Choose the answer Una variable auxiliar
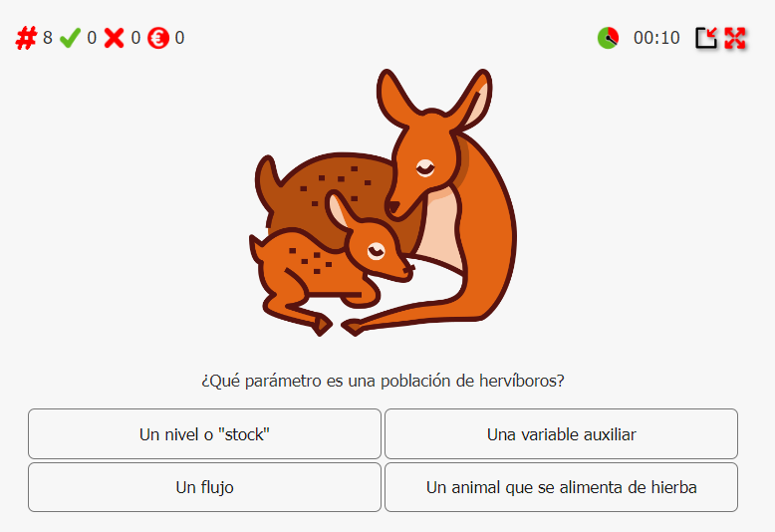 tap(561, 434)
